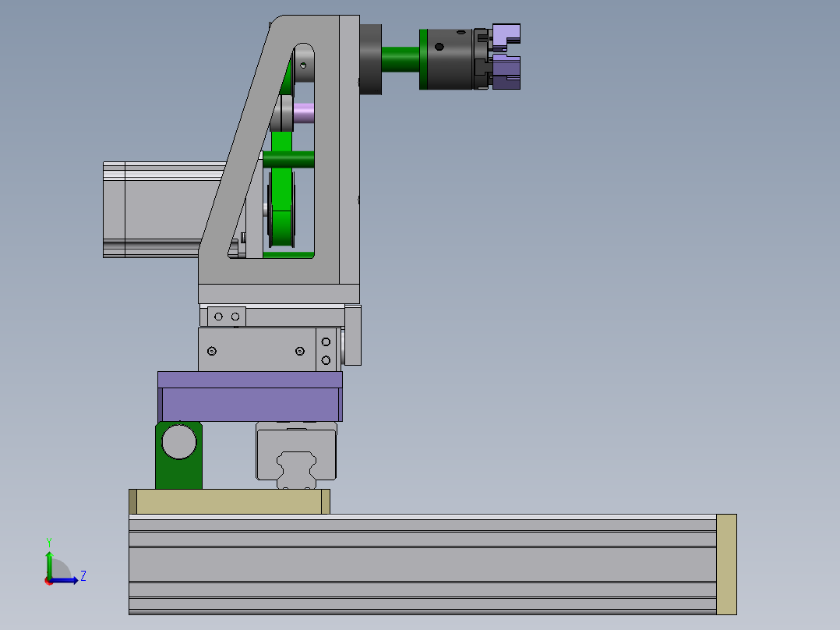Select the black cylindrical gripper body

(449, 59)
